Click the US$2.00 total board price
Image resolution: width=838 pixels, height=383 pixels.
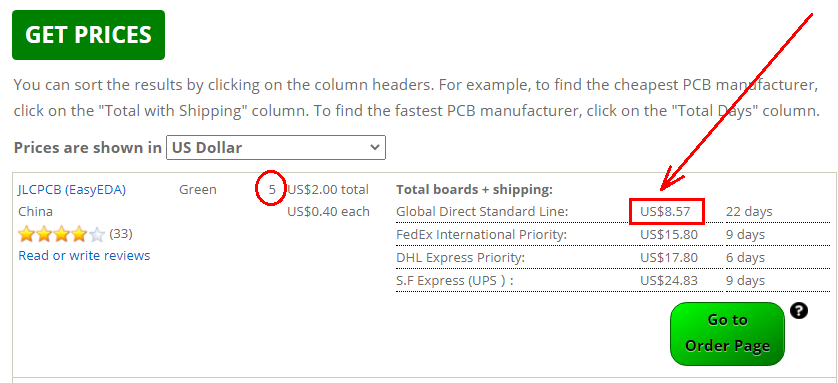point(328,189)
